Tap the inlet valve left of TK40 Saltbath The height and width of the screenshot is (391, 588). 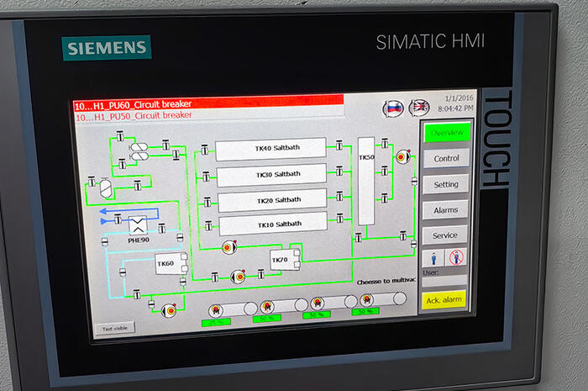[x=204, y=151]
